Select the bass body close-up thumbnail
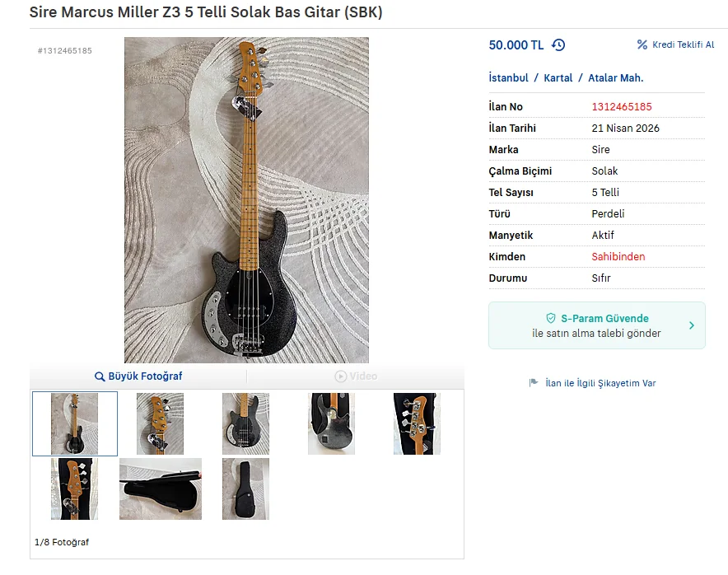This screenshot has height=575, width=728. [245, 423]
